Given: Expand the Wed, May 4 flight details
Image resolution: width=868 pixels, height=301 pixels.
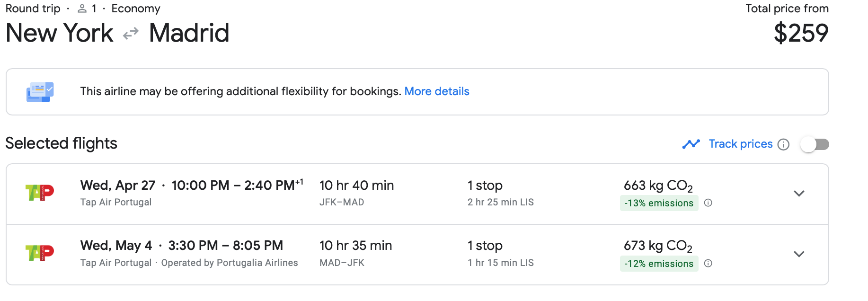Looking at the screenshot, I should [x=799, y=254].
